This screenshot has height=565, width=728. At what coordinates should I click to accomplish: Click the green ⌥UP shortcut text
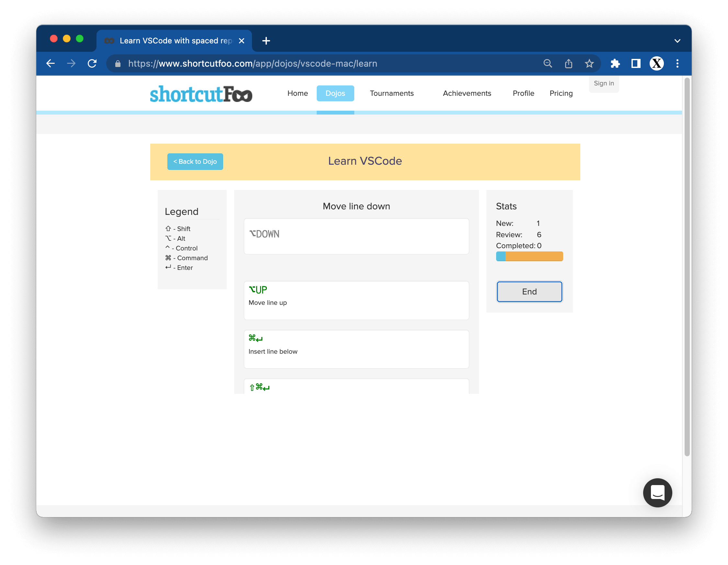258,290
